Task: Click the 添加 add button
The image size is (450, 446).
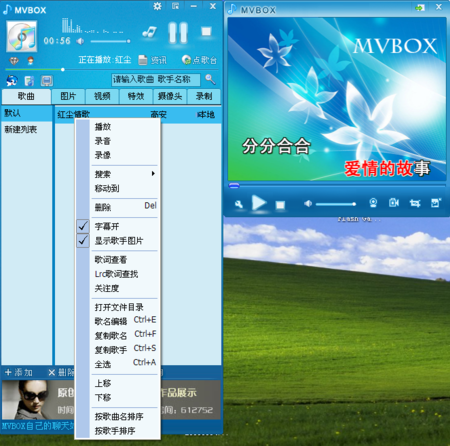Action: pos(19,372)
